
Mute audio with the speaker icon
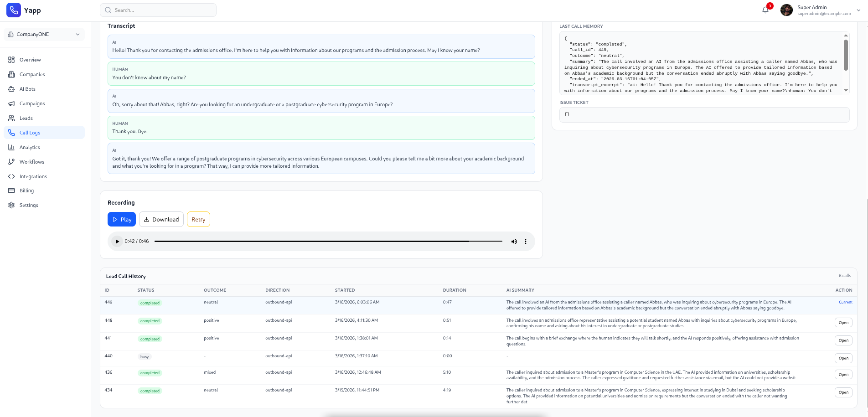[x=514, y=242]
